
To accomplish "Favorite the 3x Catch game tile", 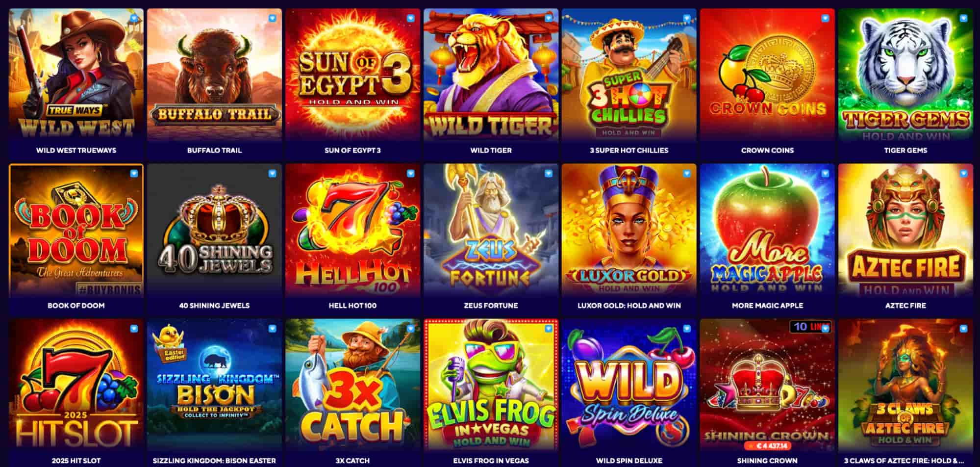I will tap(411, 329).
